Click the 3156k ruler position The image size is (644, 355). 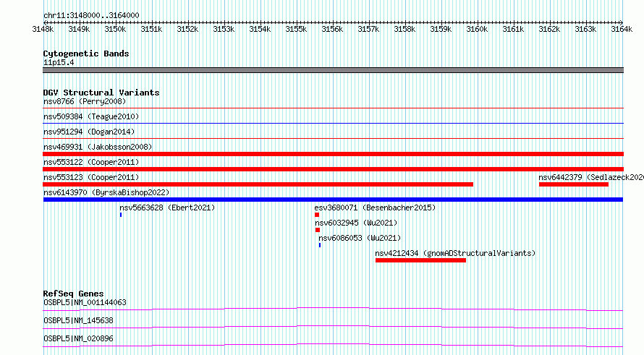point(332,29)
